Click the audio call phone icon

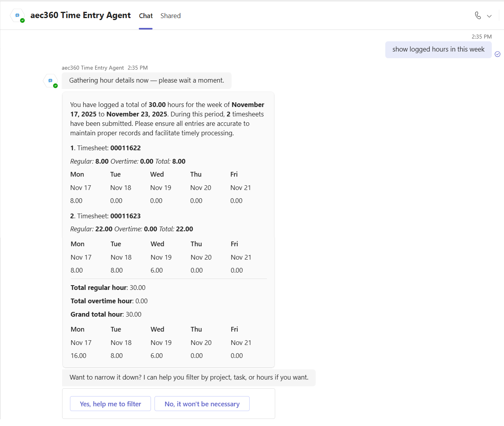[478, 15]
